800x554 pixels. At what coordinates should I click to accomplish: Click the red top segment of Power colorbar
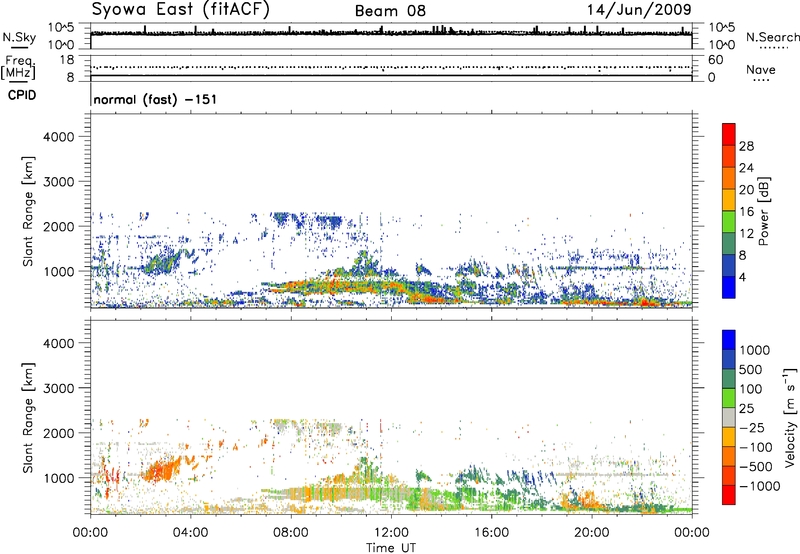tap(729, 134)
